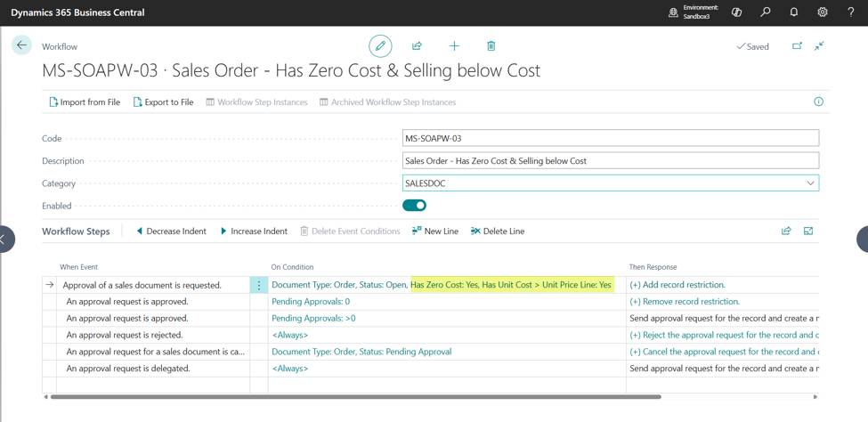Go to previous record round arrow button
868x422 pixels.
(x=5, y=239)
